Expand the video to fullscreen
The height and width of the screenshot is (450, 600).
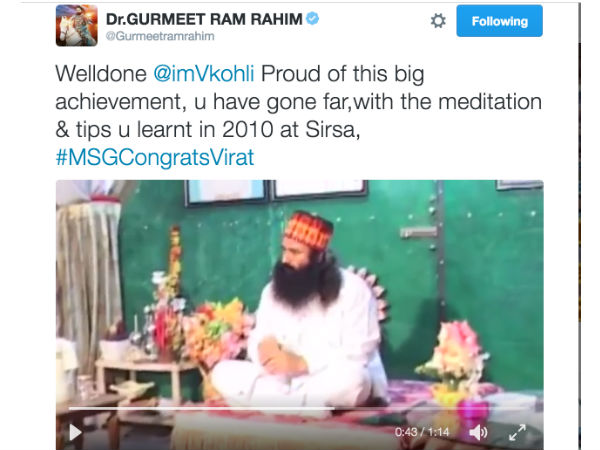tap(517, 432)
